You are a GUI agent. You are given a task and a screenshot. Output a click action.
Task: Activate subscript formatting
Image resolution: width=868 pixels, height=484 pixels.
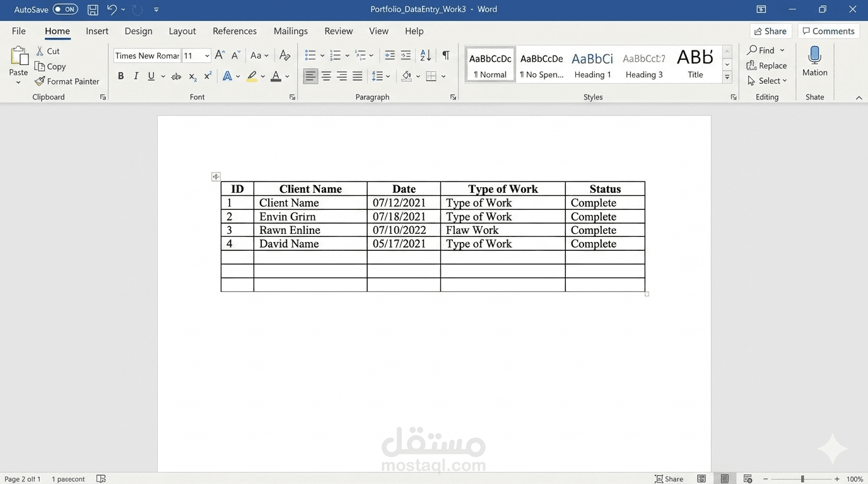(x=192, y=76)
